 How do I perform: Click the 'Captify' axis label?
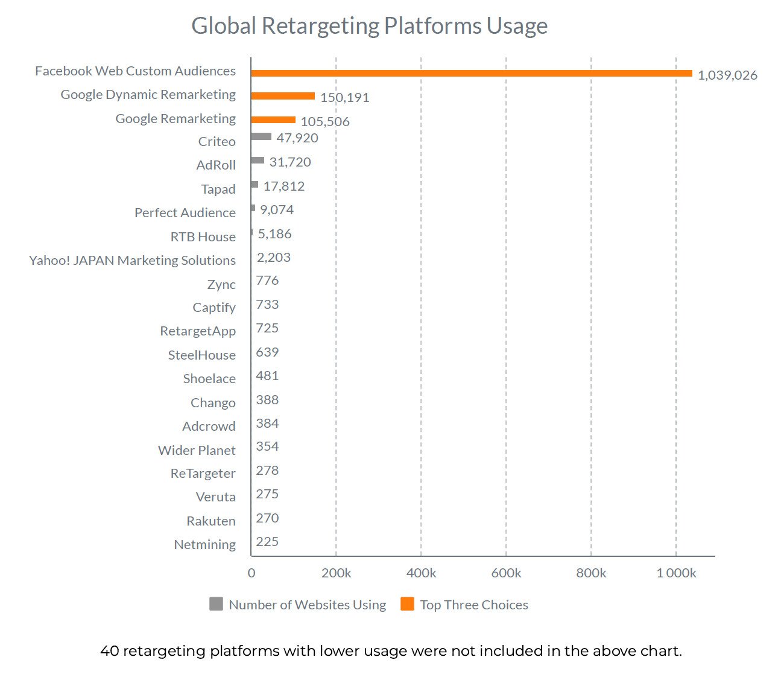214,308
